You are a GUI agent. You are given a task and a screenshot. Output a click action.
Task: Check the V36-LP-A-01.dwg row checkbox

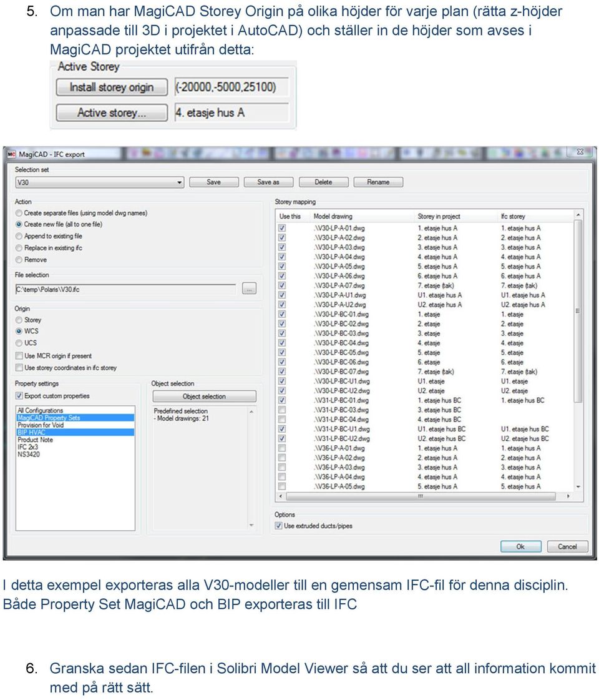282,448
